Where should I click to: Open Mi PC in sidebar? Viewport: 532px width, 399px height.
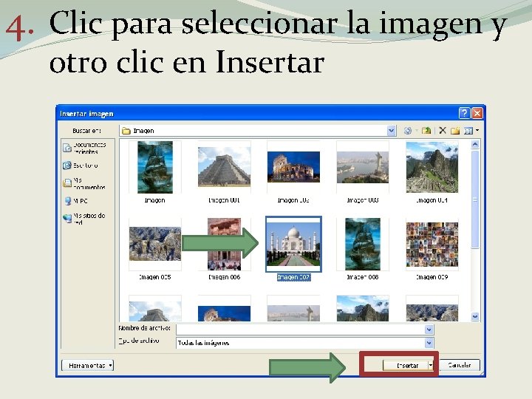pos(76,201)
